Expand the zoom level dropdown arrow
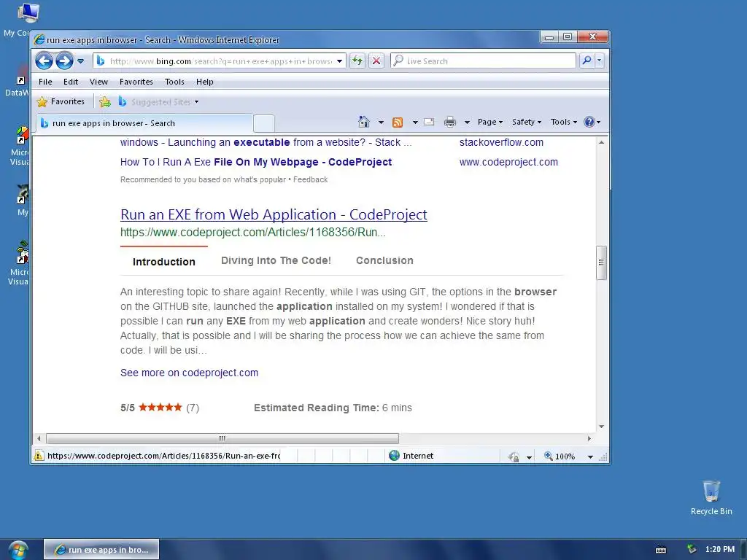The height and width of the screenshot is (560, 747). (590, 456)
